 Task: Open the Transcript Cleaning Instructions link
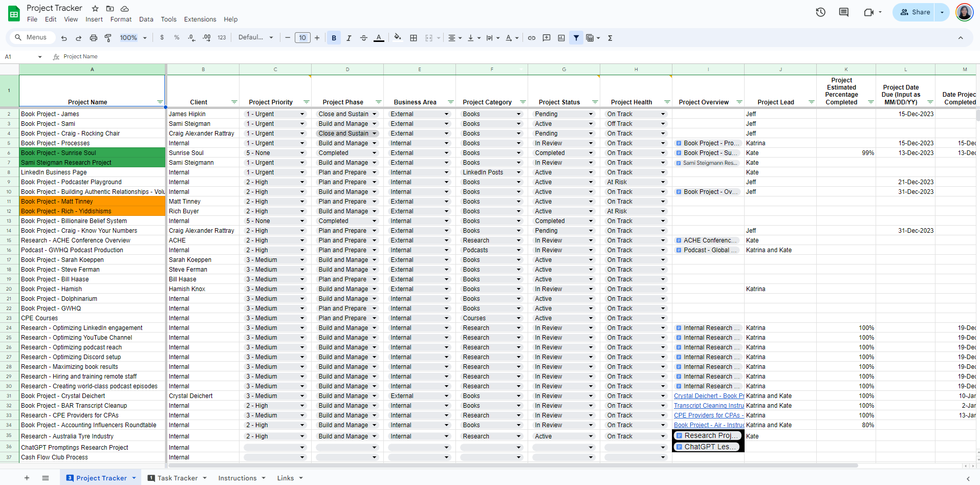coord(708,406)
